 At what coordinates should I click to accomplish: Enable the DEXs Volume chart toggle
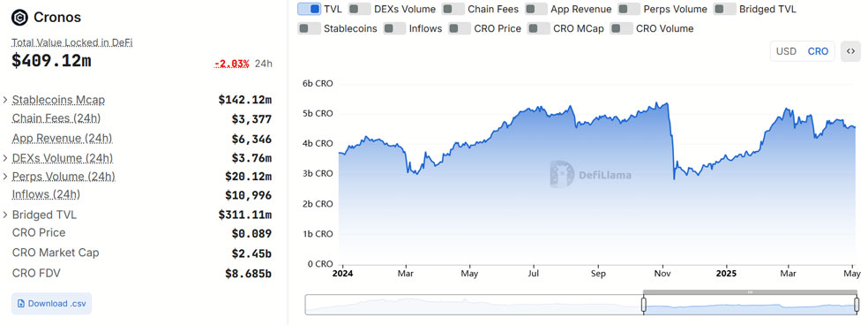(x=360, y=9)
